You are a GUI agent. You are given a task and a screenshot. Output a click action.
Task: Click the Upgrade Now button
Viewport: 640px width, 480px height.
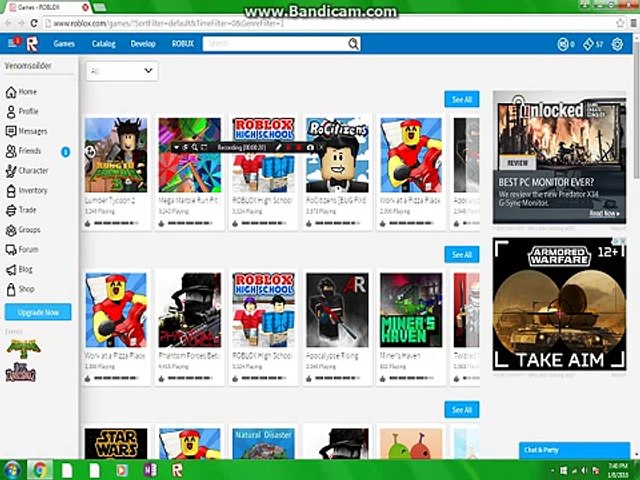[x=38, y=312]
